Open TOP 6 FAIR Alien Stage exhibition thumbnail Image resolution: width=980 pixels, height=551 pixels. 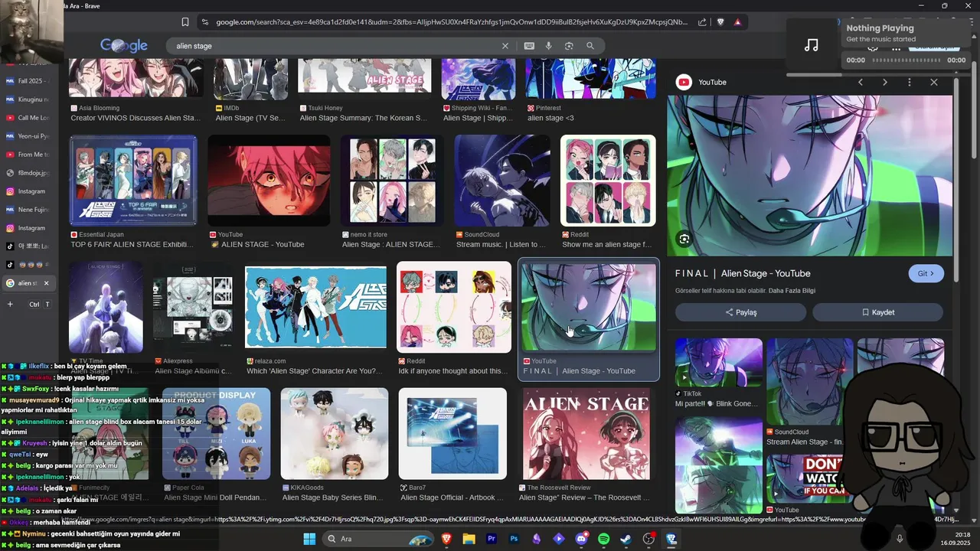pos(133,181)
